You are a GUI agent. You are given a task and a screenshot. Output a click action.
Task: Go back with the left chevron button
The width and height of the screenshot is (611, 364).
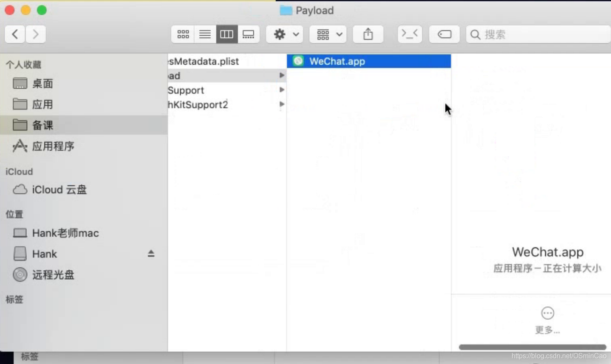pyautogui.click(x=15, y=34)
